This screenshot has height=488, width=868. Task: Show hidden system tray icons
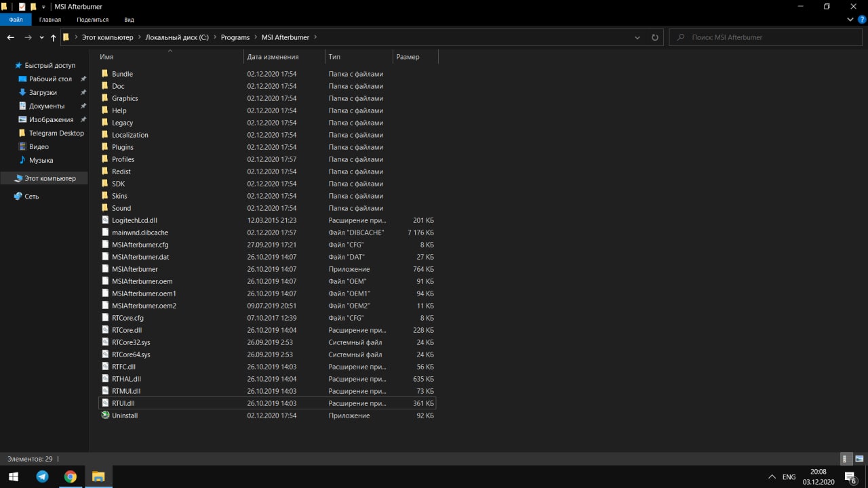click(772, 477)
